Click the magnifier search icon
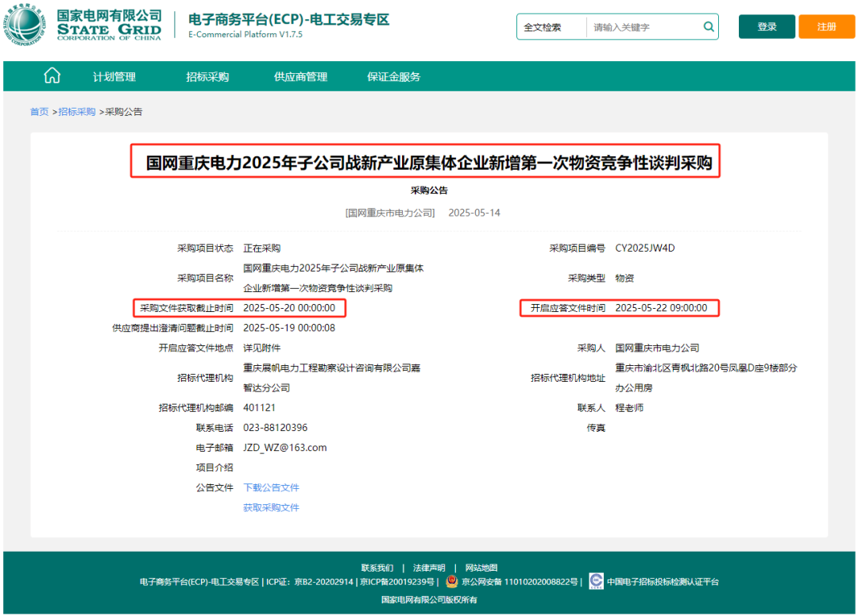This screenshot has height=616, width=858. 708,27
